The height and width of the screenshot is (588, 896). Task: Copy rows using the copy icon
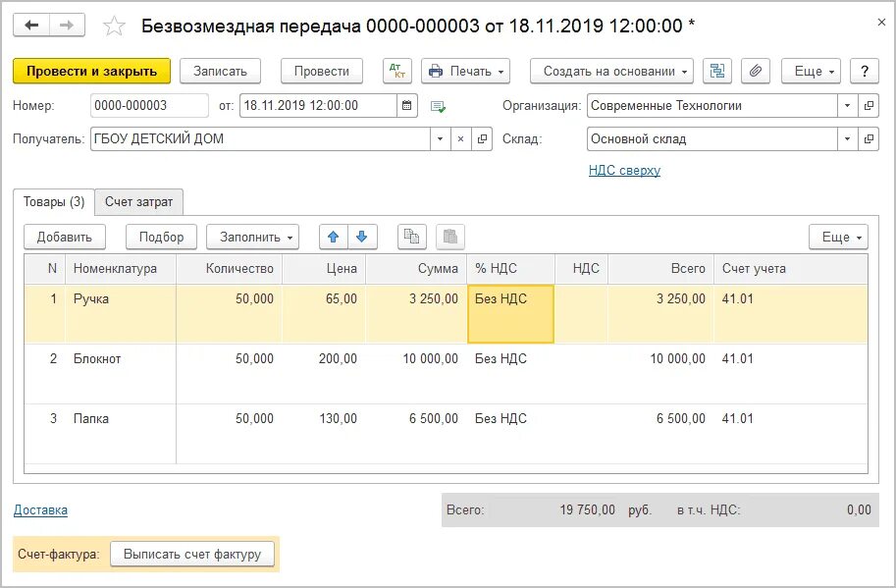pyautogui.click(x=412, y=237)
